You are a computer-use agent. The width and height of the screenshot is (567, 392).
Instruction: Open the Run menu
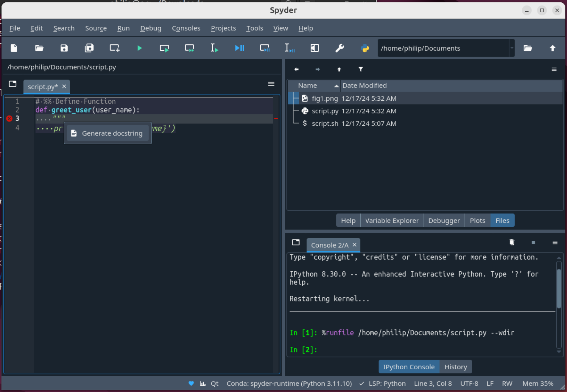(x=123, y=28)
